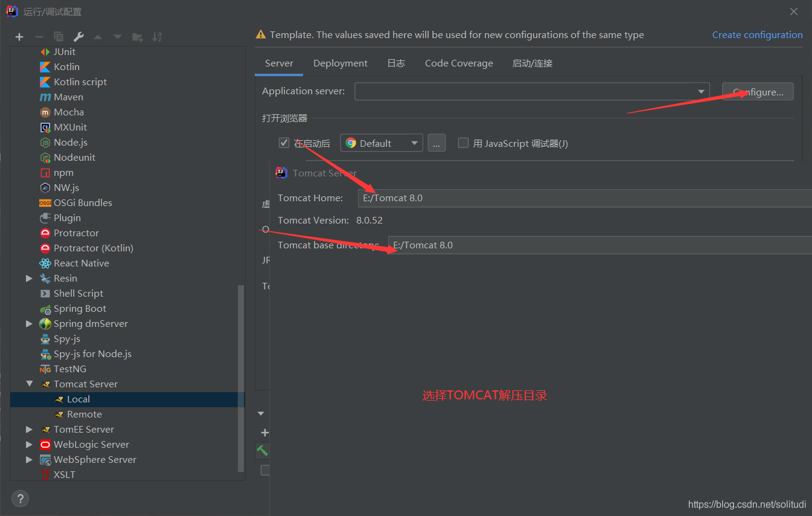
Task: Expand the TomEE Server node
Action: point(29,430)
